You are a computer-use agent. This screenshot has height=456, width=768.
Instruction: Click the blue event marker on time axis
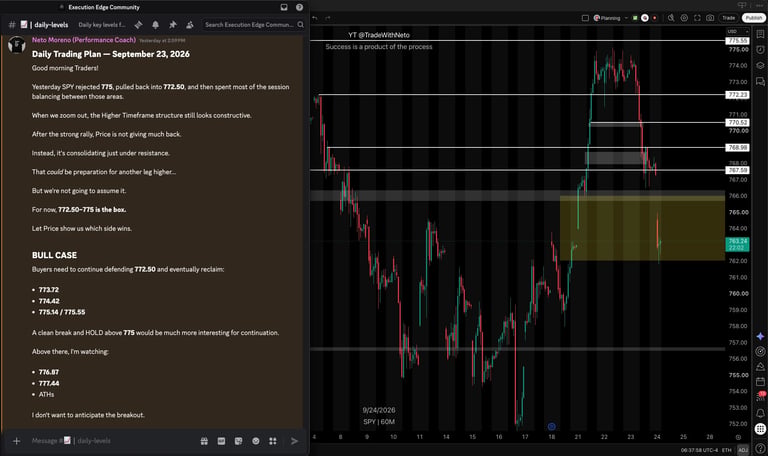point(552,427)
